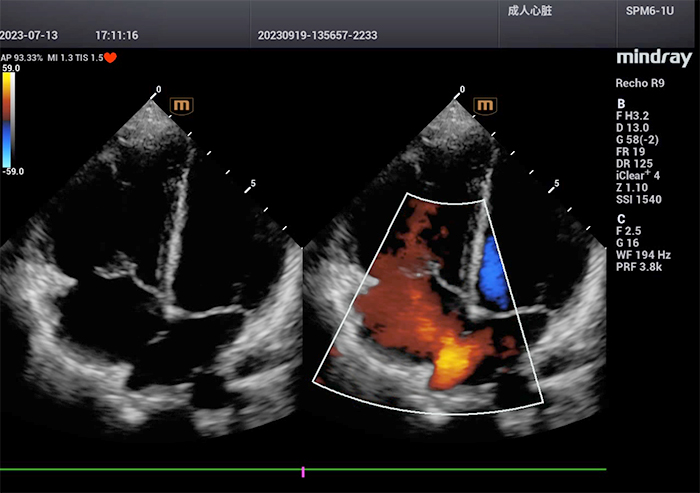Screen dimensions: 700x493
Task: Click the time display 17:11:16
Action: click(x=117, y=35)
